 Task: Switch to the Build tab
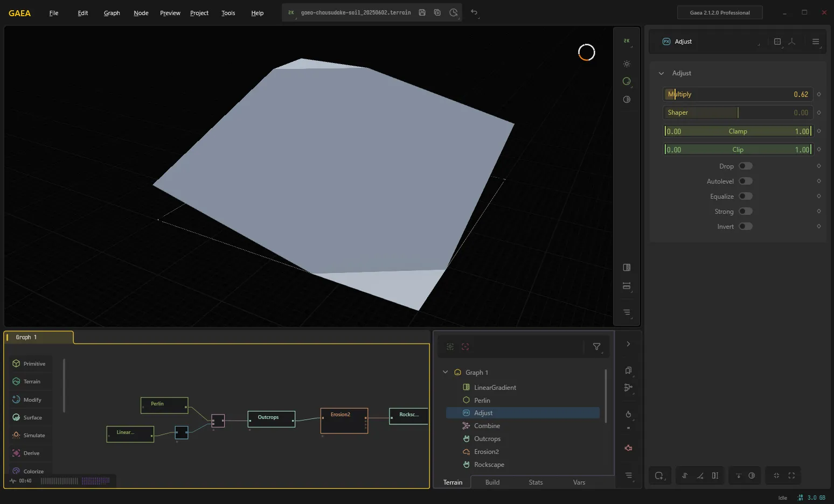pos(492,482)
